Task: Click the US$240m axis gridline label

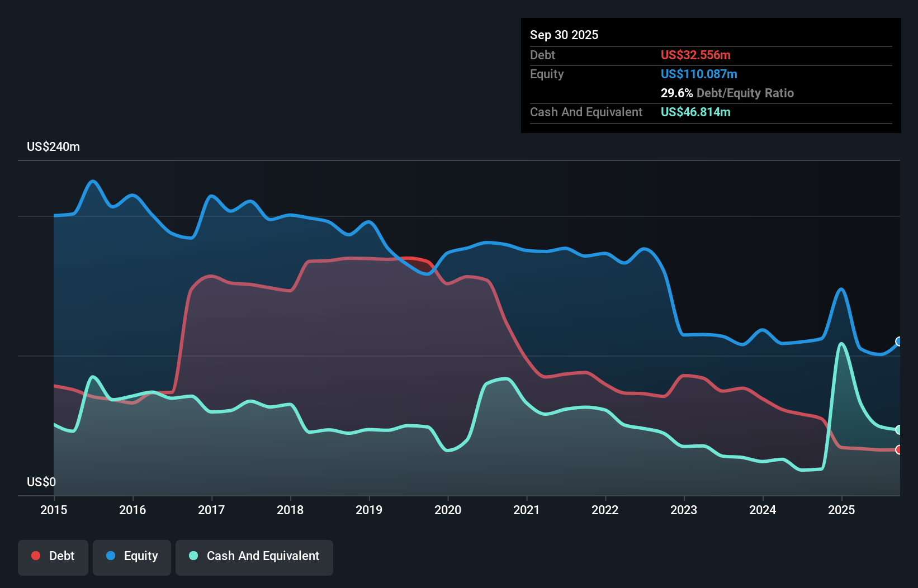Action: tap(53, 146)
